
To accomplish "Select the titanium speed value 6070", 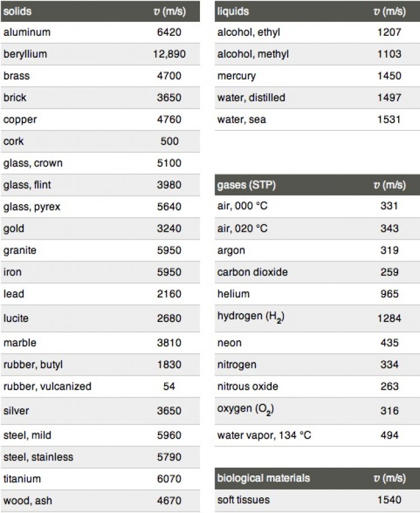I will click(169, 479).
